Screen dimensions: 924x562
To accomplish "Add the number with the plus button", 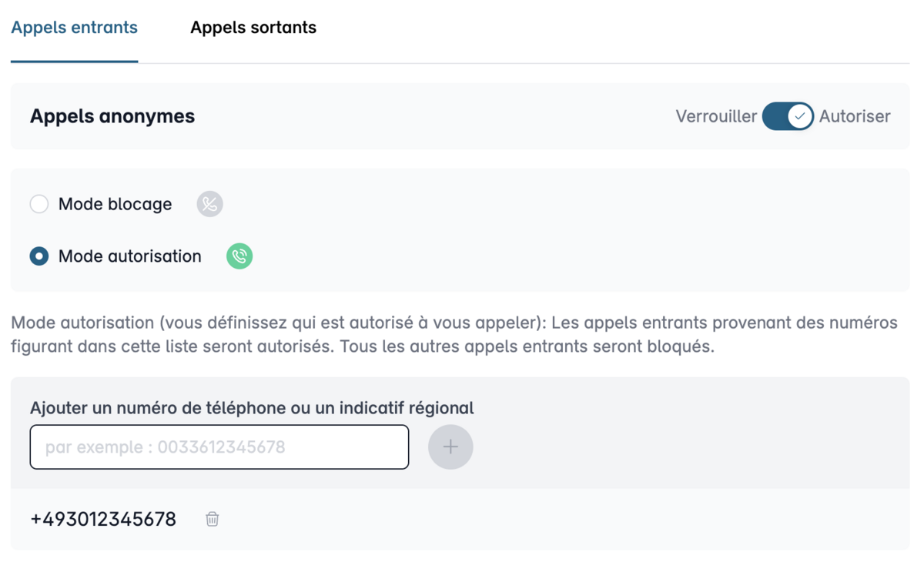I will (450, 447).
